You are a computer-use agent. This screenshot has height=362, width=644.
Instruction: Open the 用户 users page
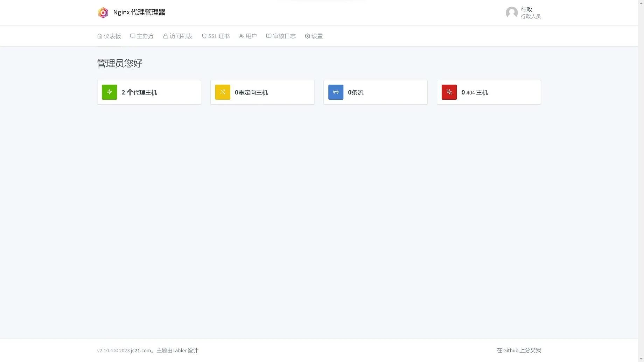click(x=248, y=36)
